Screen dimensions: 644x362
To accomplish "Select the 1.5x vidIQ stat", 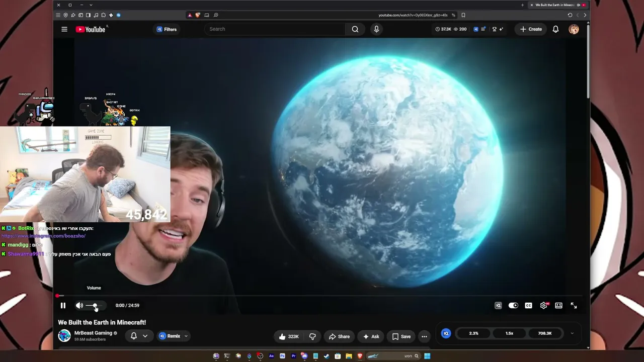I will pyautogui.click(x=509, y=333).
